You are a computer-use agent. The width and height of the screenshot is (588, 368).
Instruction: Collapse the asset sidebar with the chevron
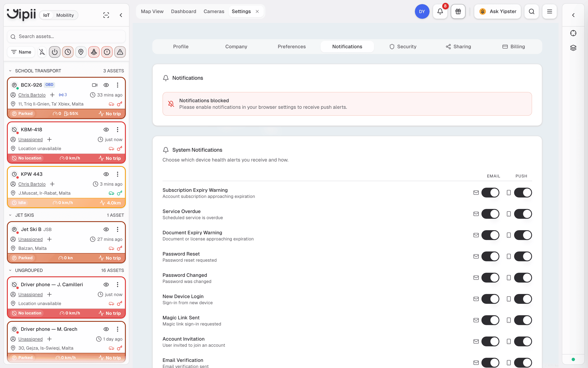(121, 15)
